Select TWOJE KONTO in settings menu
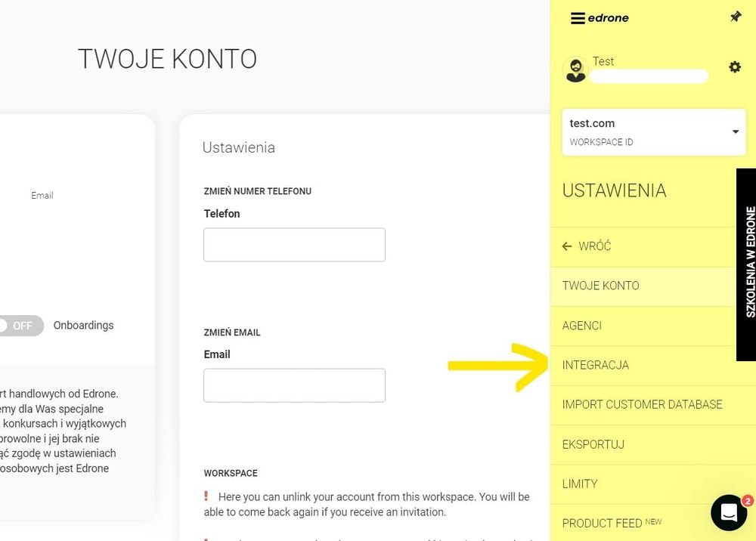This screenshot has height=541, width=756. coord(600,286)
